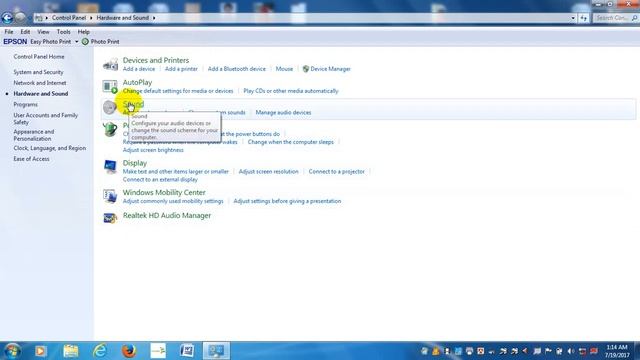The width and height of the screenshot is (640, 360).
Task: Open the EPSON Easy Photo Print dropdown
Action: tap(76, 42)
